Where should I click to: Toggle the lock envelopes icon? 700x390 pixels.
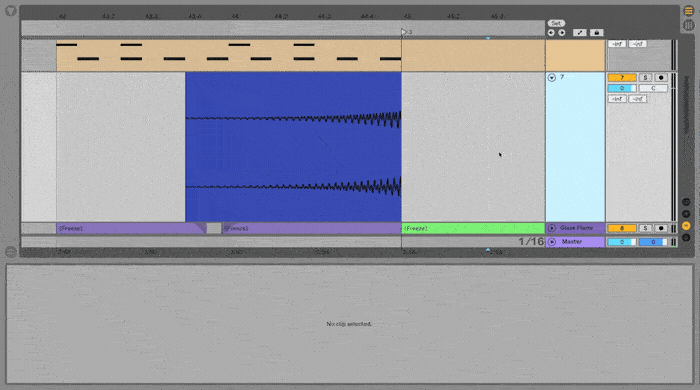[x=596, y=33]
